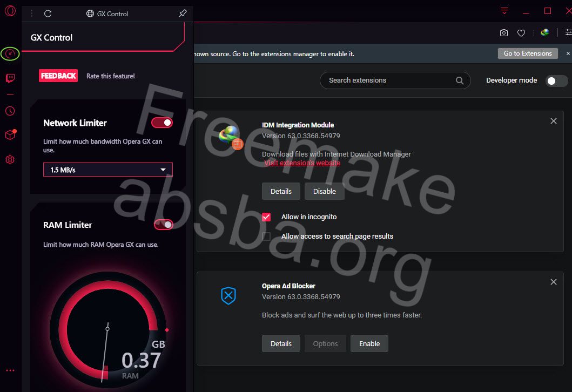Click IDM Integration Module extension icon
The image size is (572, 392).
231,138
